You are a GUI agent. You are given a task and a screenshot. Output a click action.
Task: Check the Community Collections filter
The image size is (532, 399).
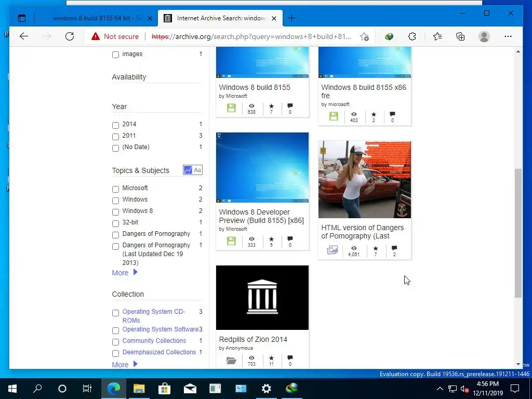pyautogui.click(x=116, y=342)
